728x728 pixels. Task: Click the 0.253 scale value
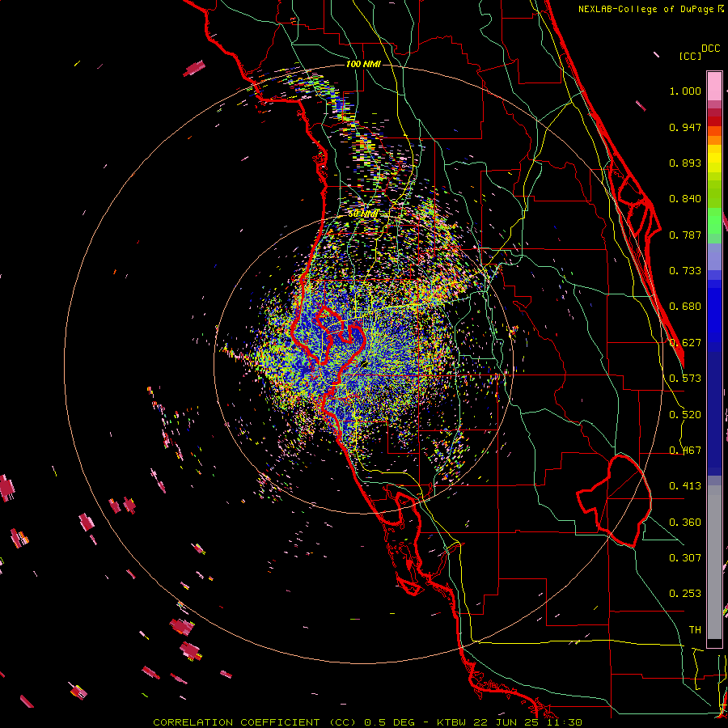pyautogui.click(x=685, y=594)
